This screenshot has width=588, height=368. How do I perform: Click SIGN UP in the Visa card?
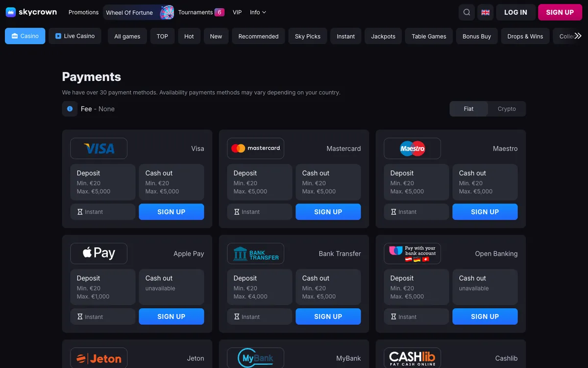click(171, 212)
